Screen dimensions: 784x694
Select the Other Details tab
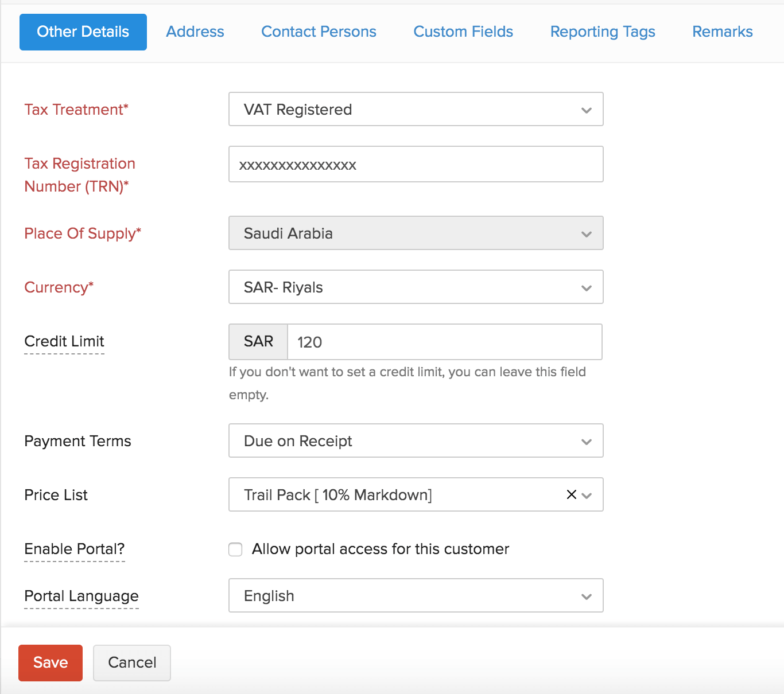tap(83, 32)
